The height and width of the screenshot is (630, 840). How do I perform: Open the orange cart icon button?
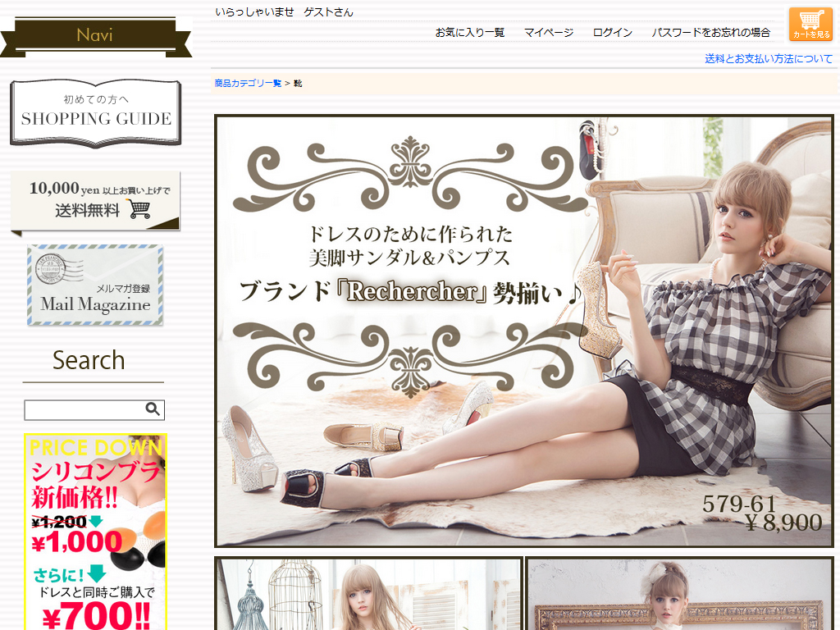(x=810, y=24)
